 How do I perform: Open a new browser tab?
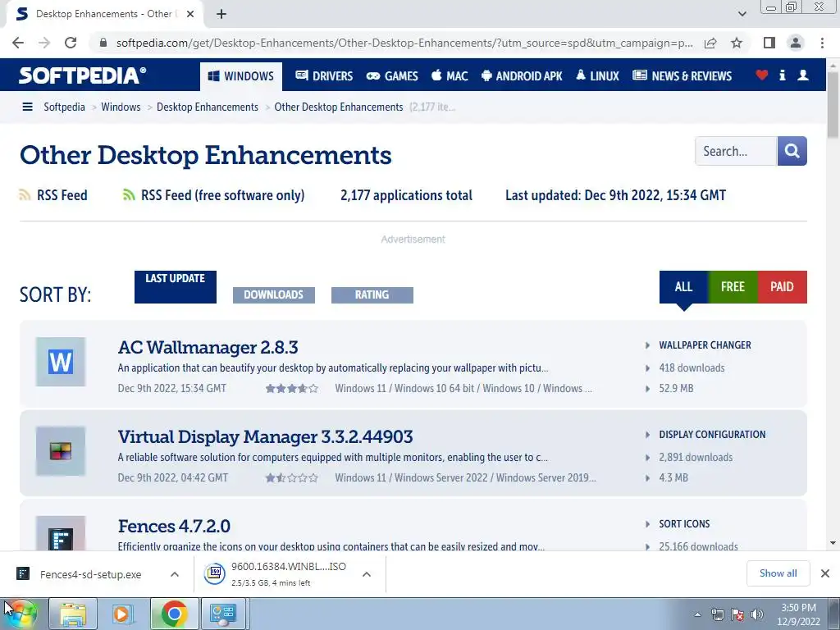(221, 14)
